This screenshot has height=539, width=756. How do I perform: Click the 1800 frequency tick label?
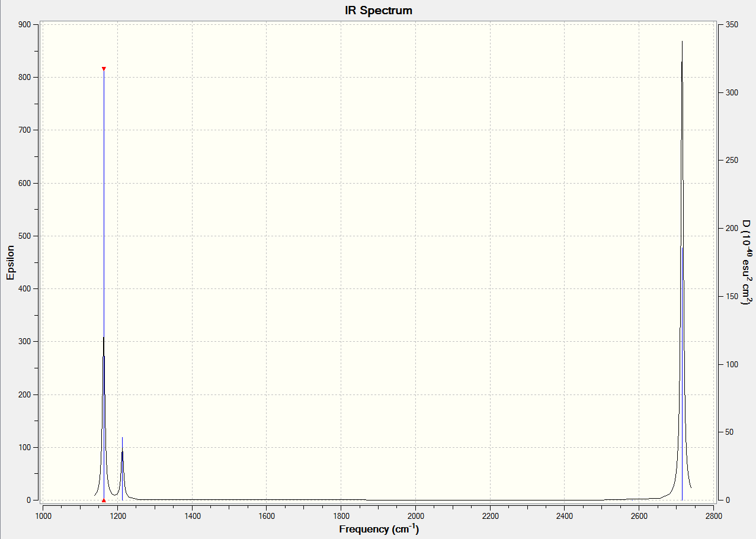[341, 515]
